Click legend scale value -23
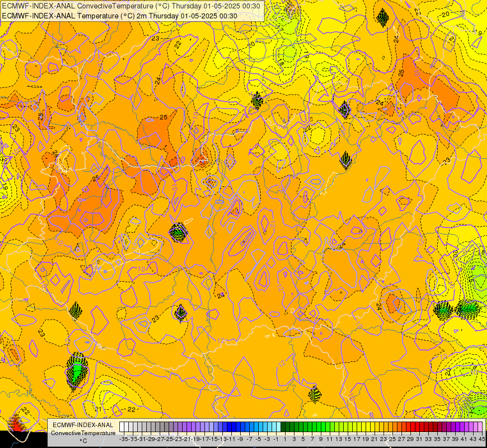The image size is (487, 448). [178, 439]
